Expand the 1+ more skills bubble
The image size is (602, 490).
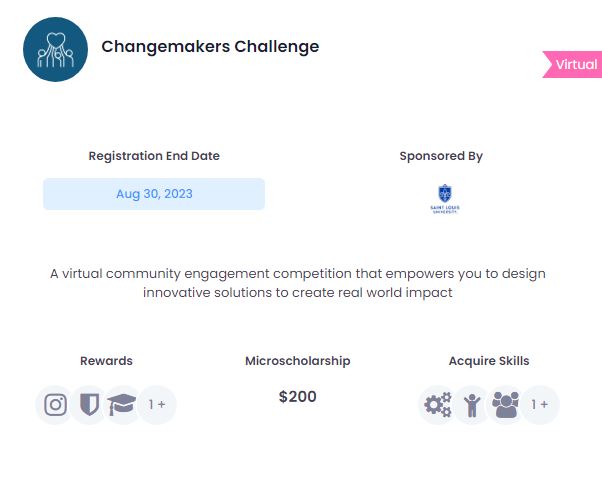[539, 405]
